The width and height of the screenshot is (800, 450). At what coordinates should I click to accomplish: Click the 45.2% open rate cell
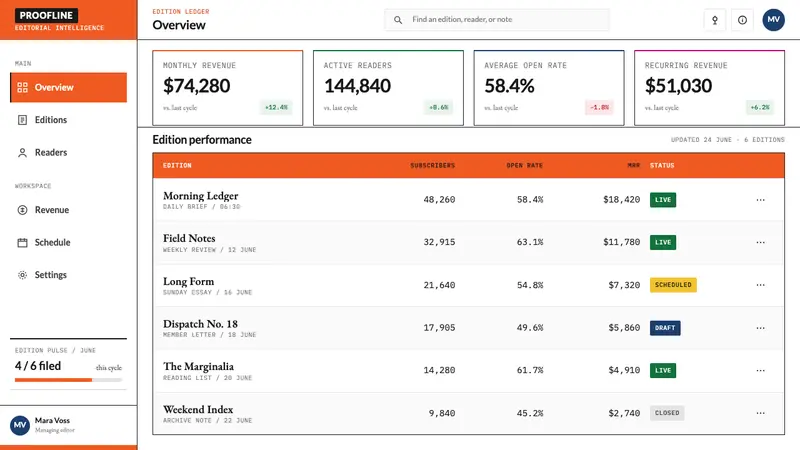click(530, 413)
